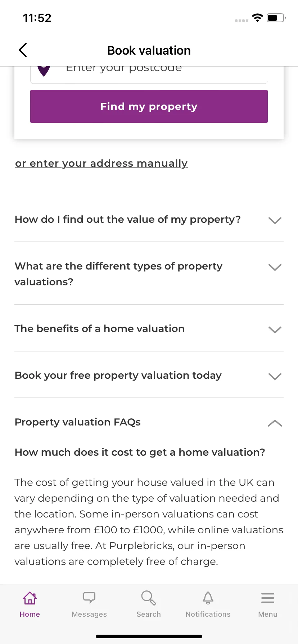Screen dimensions: 298x644
Task: Open the Notifications bell icon
Action: click(x=208, y=598)
